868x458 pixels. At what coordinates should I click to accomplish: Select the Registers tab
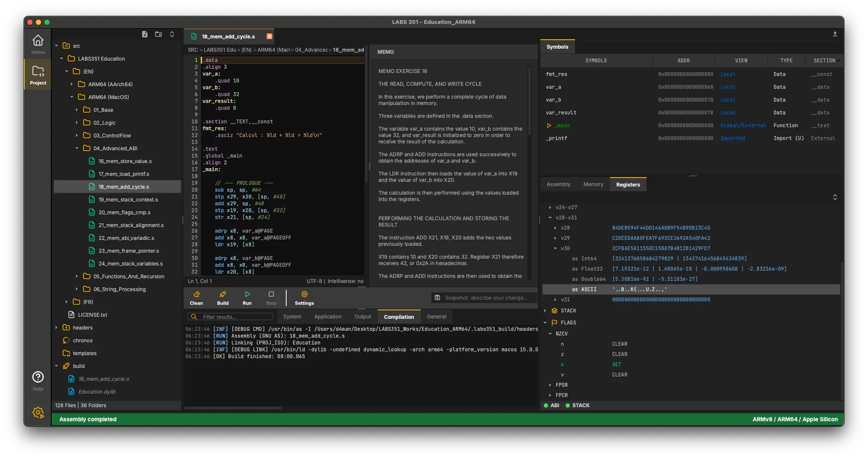click(x=628, y=184)
